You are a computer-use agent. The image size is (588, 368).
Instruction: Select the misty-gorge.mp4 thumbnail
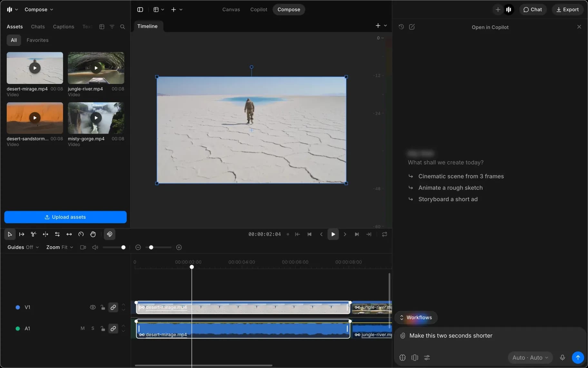coord(96,118)
